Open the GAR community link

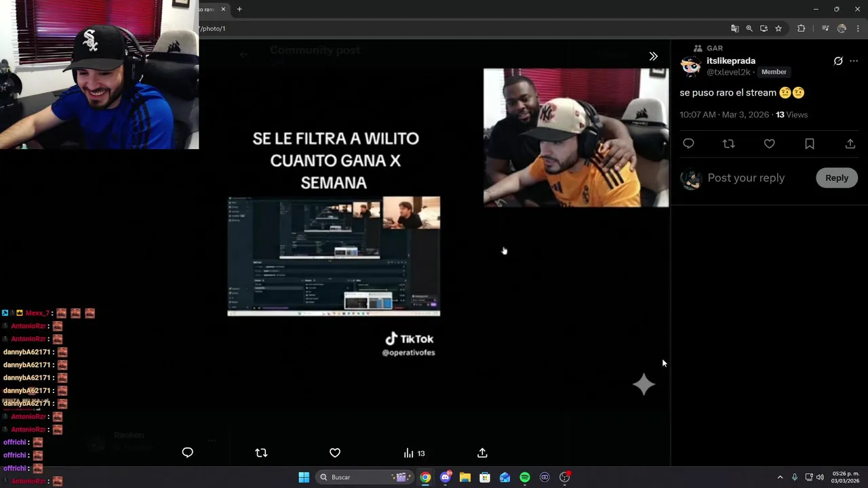715,48
